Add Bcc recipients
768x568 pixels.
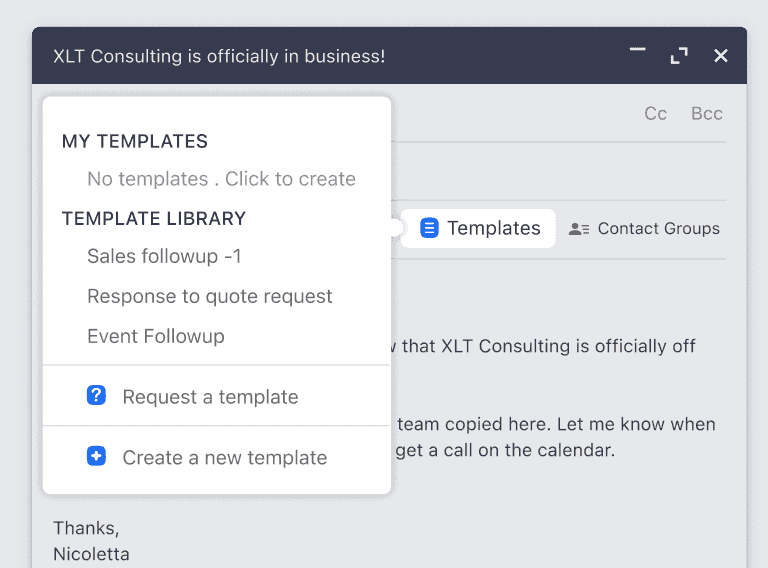pos(707,114)
